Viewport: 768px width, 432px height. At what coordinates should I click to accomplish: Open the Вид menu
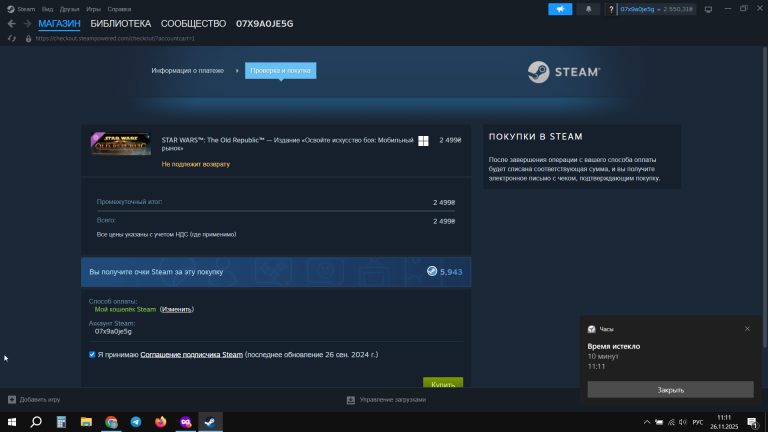pyautogui.click(x=48, y=9)
